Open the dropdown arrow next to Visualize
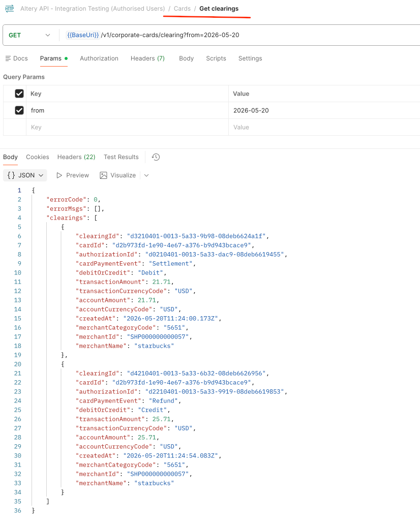 point(146,175)
